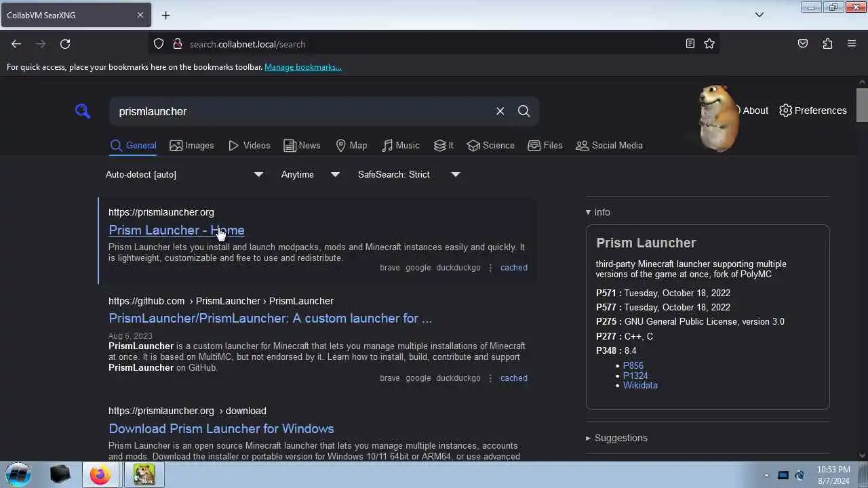
Task: Open the list all tabs chevron
Action: click(x=759, y=15)
